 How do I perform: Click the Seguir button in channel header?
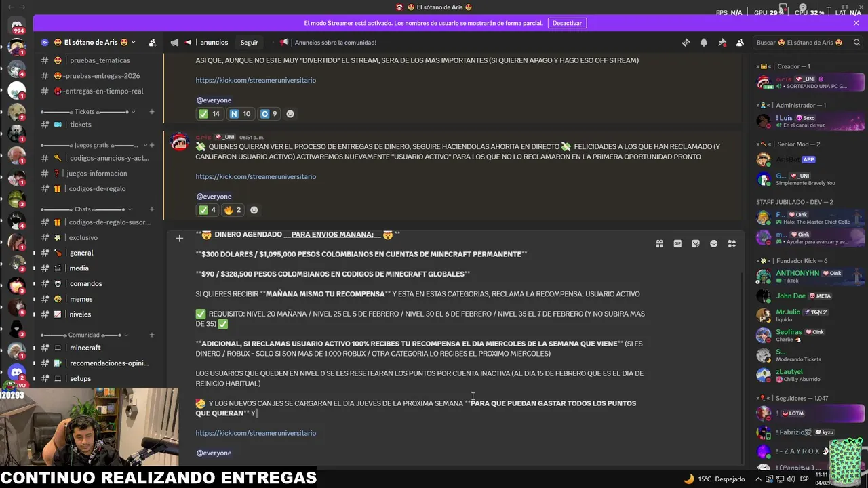tap(249, 43)
